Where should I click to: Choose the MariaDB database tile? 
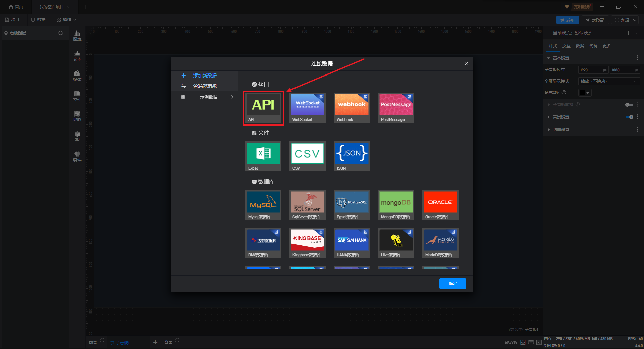click(x=440, y=243)
